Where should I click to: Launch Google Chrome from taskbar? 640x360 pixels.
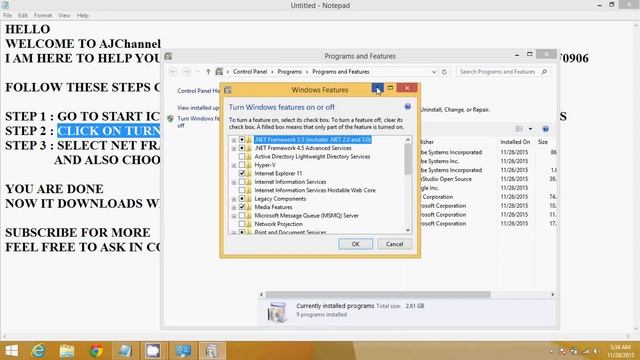click(x=96, y=351)
